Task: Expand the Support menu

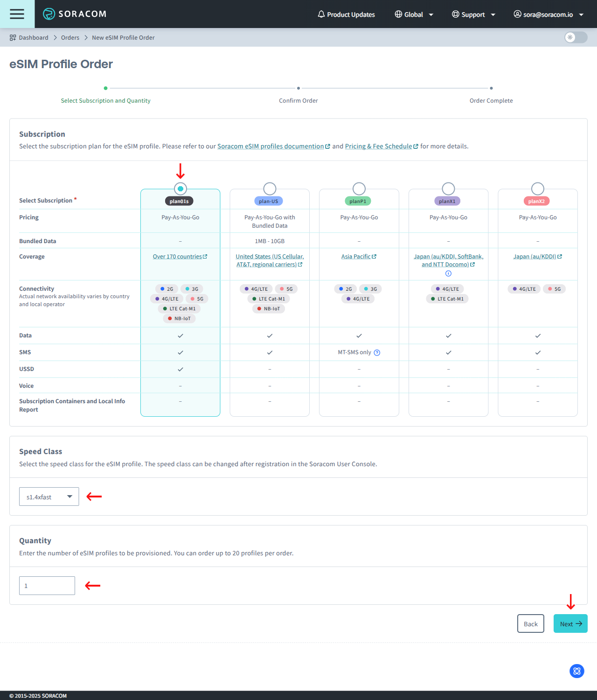Action: coord(473,14)
